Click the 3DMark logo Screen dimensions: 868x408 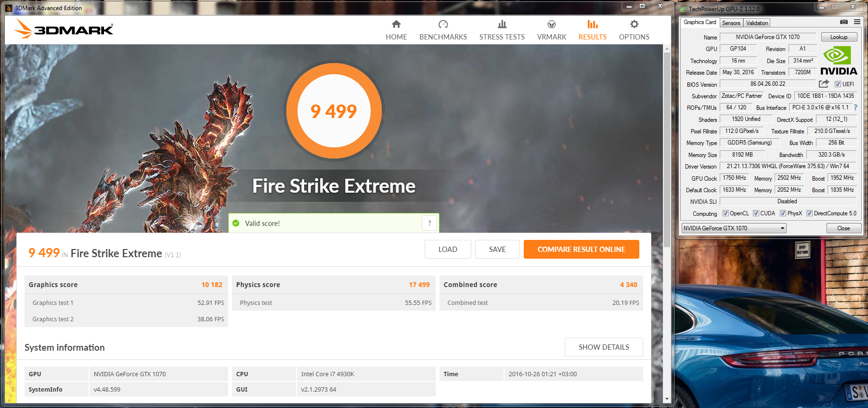64,29
